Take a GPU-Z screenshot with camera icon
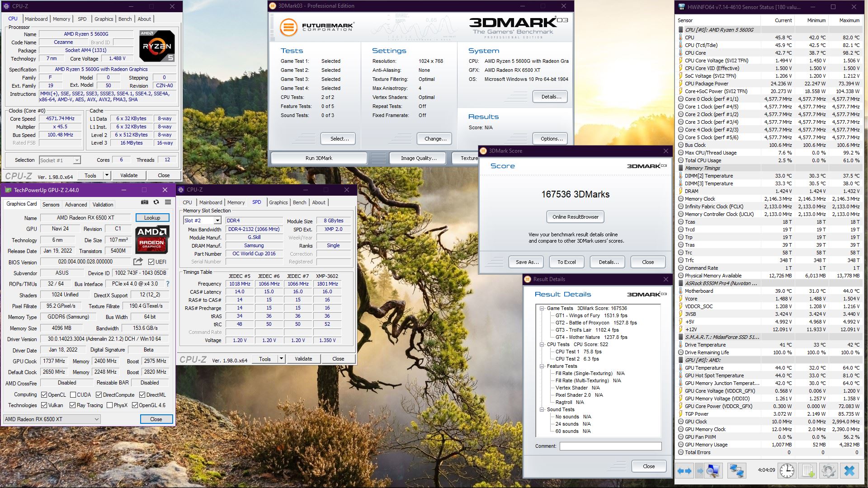 click(x=145, y=202)
